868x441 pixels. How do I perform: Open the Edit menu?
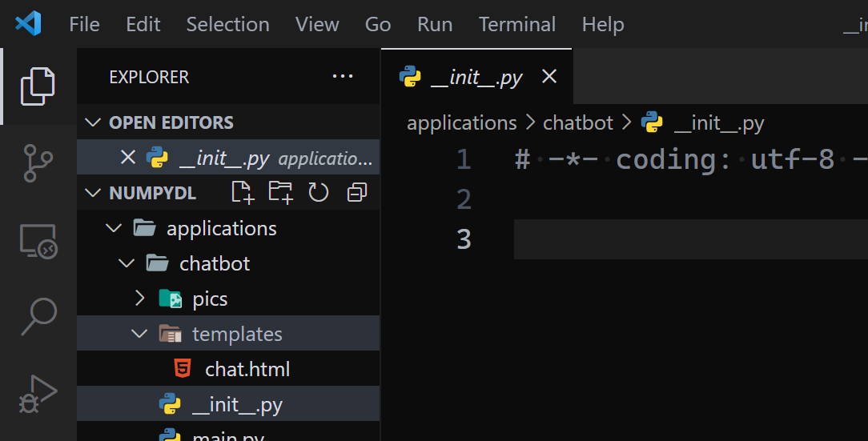tap(143, 24)
